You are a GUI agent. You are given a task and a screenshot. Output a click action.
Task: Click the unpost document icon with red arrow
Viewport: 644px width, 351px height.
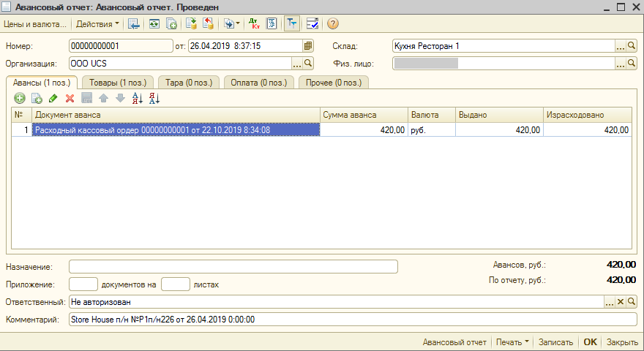[x=209, y=24]
